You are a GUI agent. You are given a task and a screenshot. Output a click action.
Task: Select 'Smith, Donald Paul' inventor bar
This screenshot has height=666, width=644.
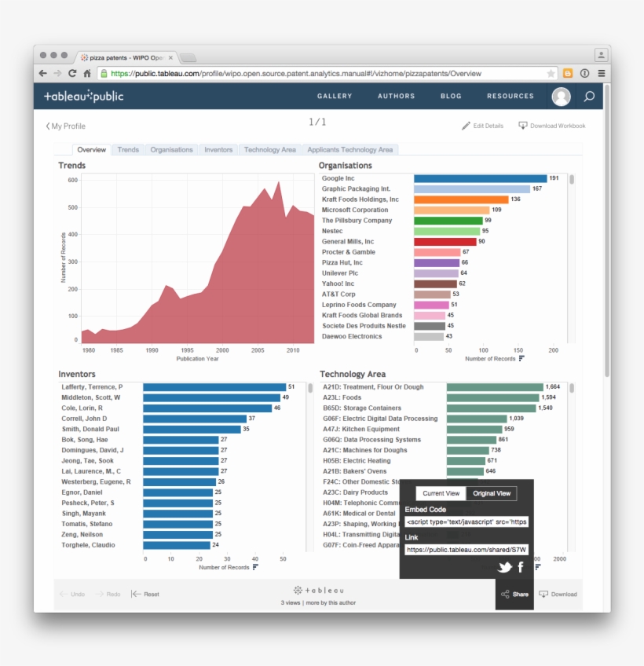(192, 429)
